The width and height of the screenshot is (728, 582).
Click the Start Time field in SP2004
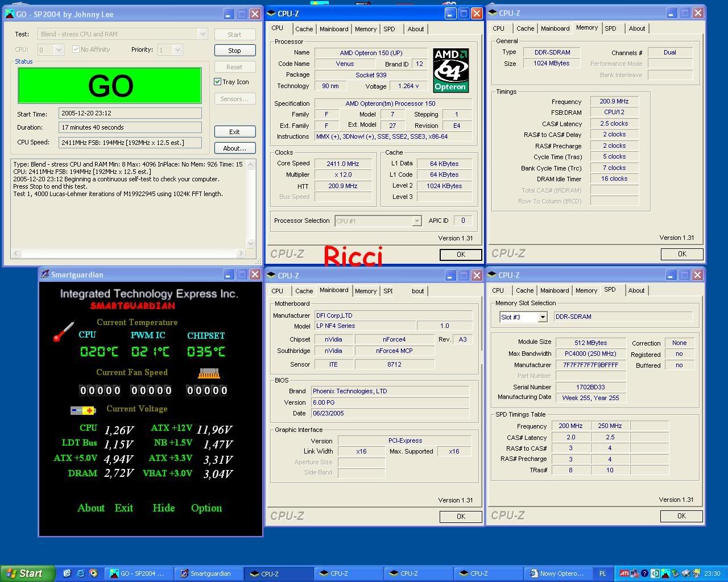point(130,114)
